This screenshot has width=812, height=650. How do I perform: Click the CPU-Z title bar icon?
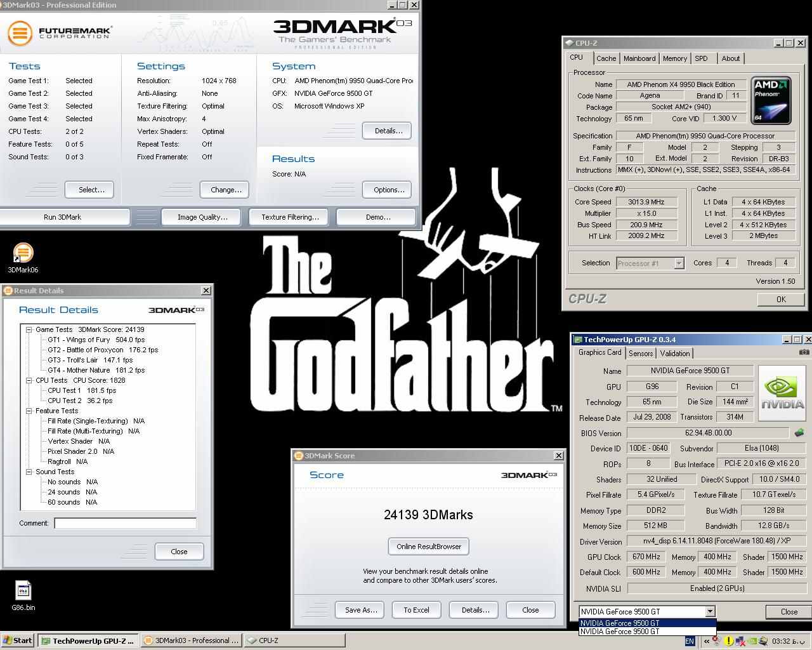coord(568,43)
